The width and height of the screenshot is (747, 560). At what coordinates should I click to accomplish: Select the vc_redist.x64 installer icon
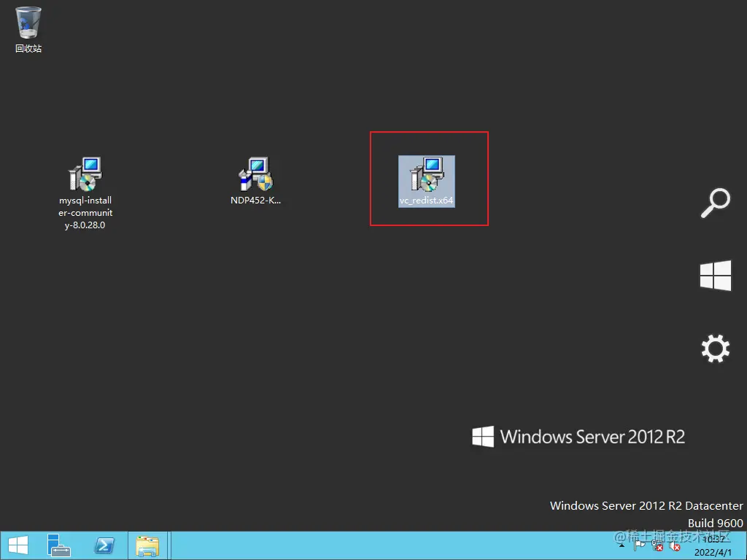click(426, 181)
